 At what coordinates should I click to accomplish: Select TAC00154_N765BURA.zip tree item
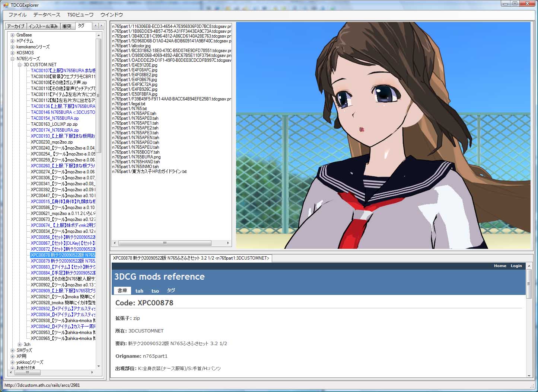tap(55, 118)
